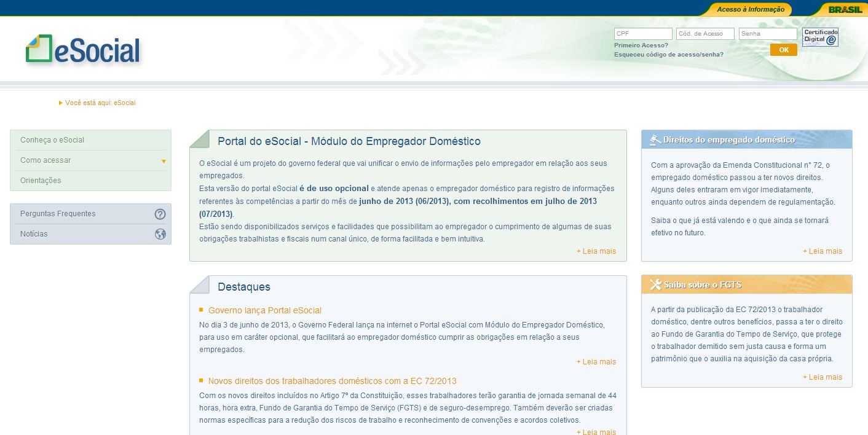Image resolution: width=868 pixels, height=435 pixels.
Task: Click the Senha password field
Action: (x=767, y=33)
